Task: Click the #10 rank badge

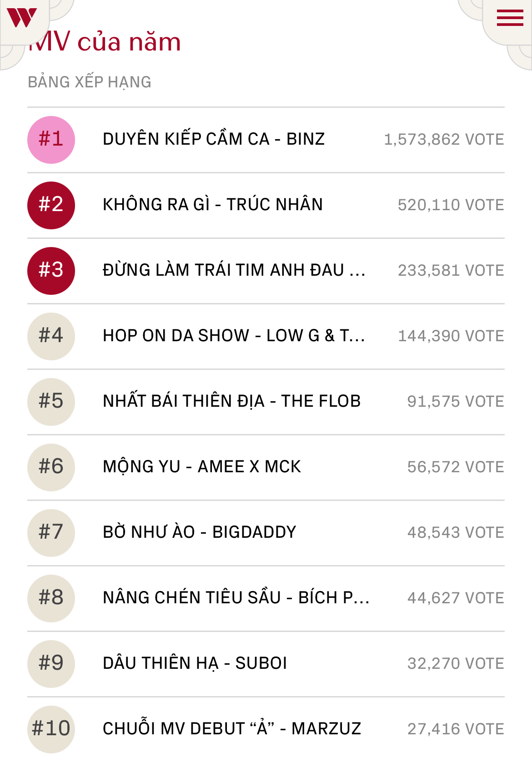Action: [51, 729]
